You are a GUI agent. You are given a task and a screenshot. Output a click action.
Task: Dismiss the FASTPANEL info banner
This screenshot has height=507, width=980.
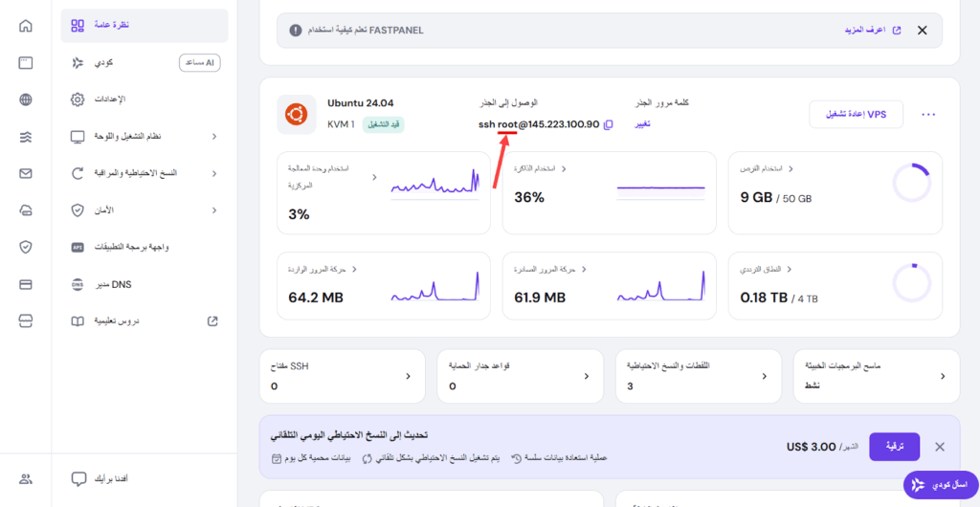pos(923,31)
